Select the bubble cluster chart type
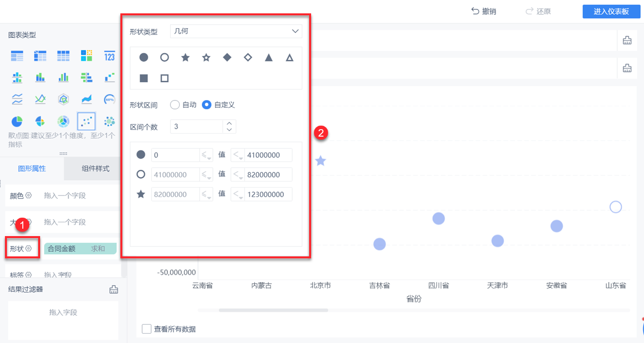The image size is (644, 343). pos(109,121)
